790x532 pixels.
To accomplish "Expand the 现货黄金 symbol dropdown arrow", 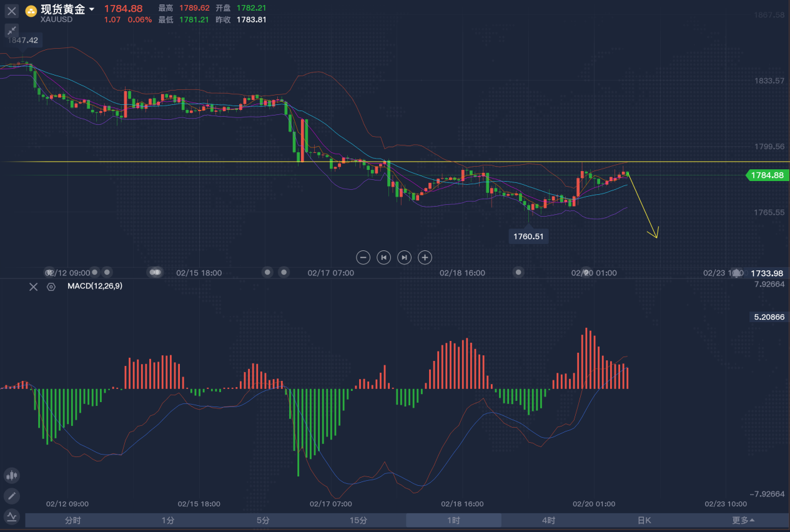I will [92, 9].
